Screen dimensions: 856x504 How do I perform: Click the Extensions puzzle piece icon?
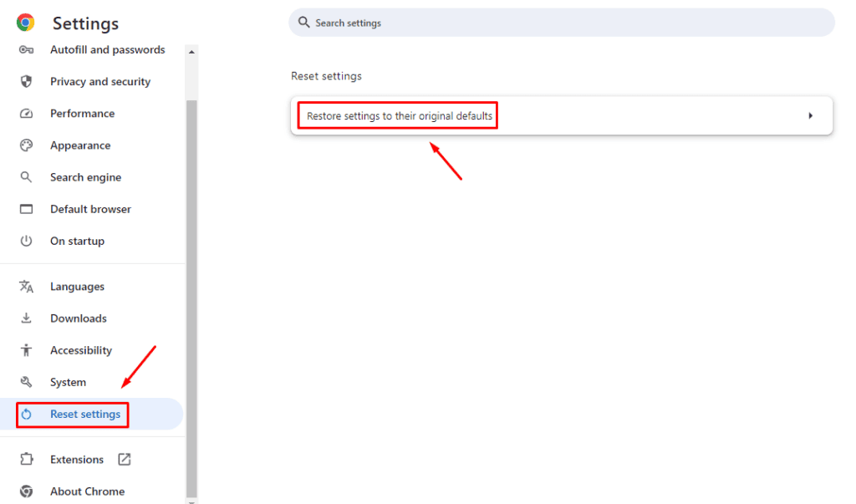26,459
